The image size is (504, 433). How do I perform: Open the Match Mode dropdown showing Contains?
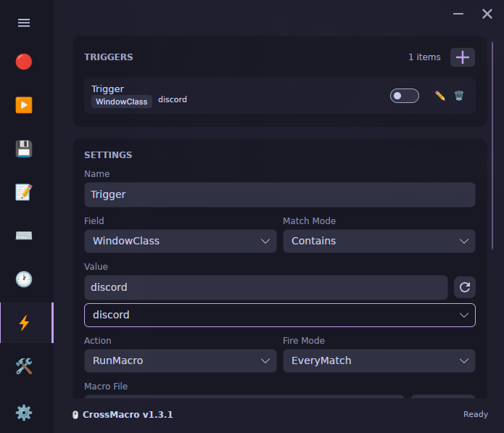click(x=379, y=241)
